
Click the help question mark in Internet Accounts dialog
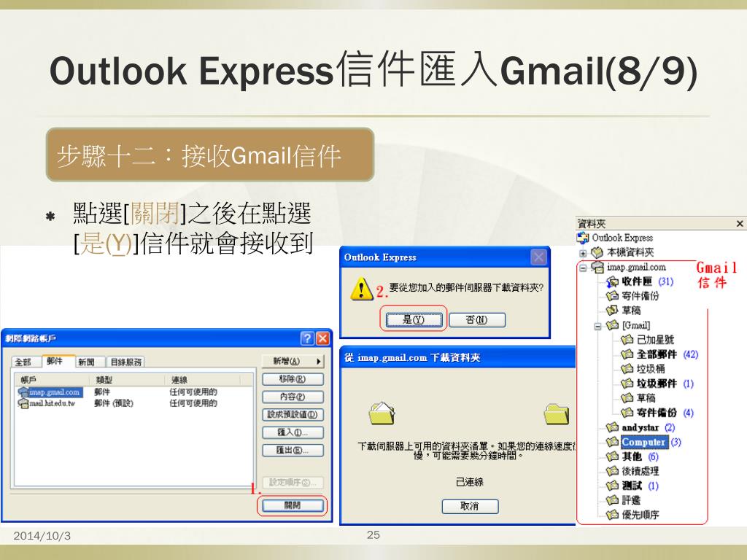pyautogui.click(x=307, y=338)
